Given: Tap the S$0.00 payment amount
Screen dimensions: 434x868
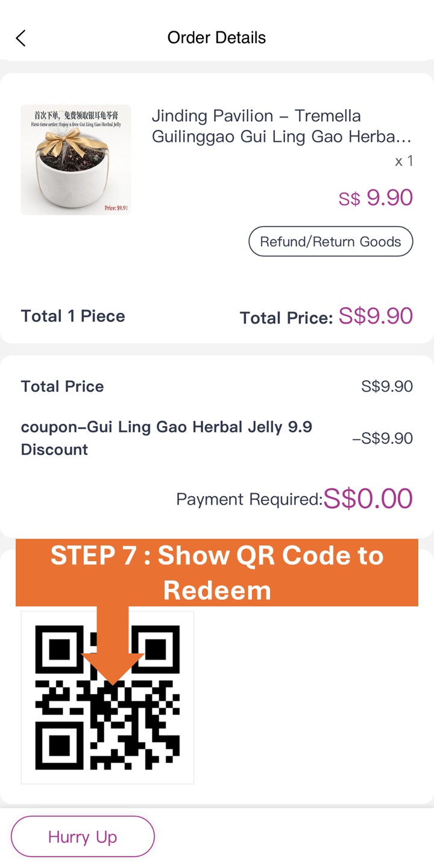Looking at the screenshot, I should (368, 498).
